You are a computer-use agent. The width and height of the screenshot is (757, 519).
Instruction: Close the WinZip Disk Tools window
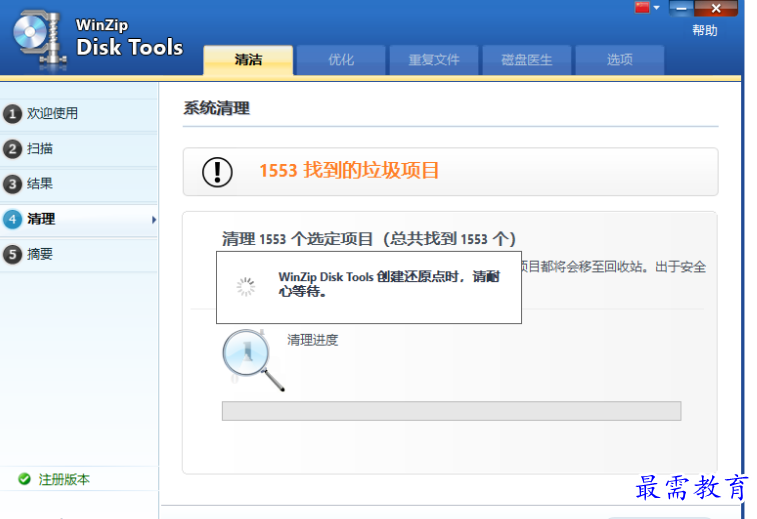[x=716, y=9]
